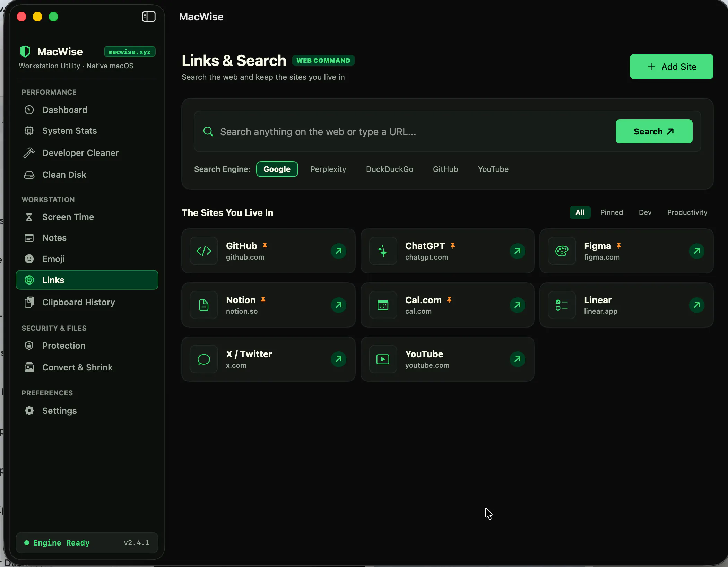
Task: Filter sites by Pinned tab
Action: [612, 212]
